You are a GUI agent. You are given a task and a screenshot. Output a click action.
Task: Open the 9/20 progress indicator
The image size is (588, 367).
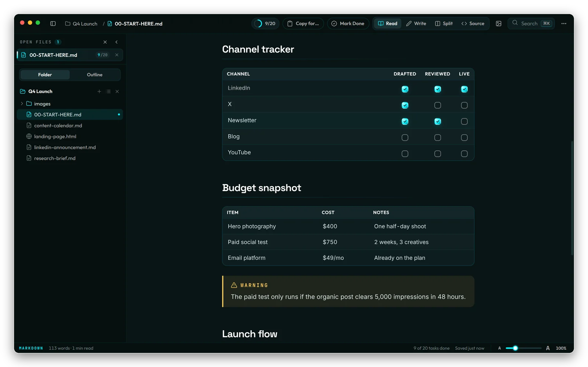[x=265, y=24]
